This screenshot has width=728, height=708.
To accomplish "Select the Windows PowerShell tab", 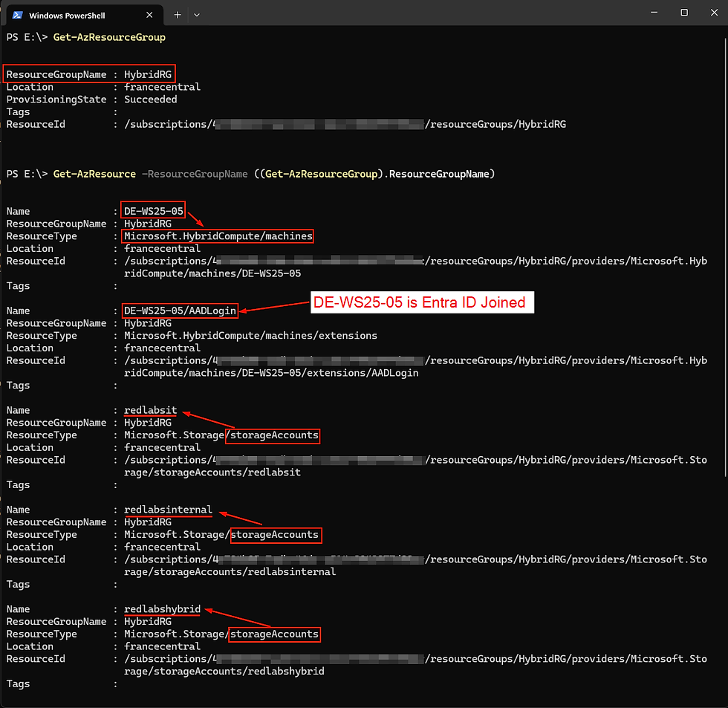I will pos(85,15).
